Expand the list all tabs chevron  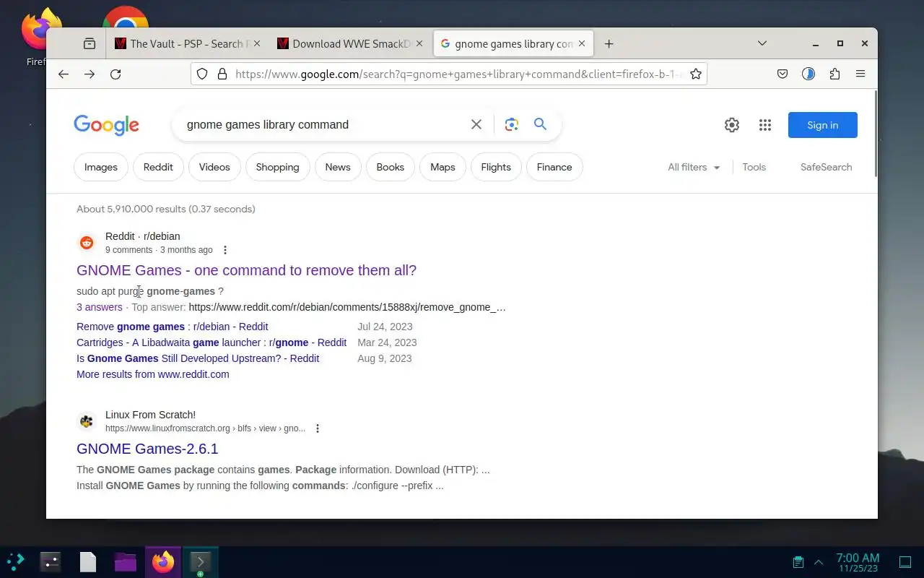click(762, 43)
